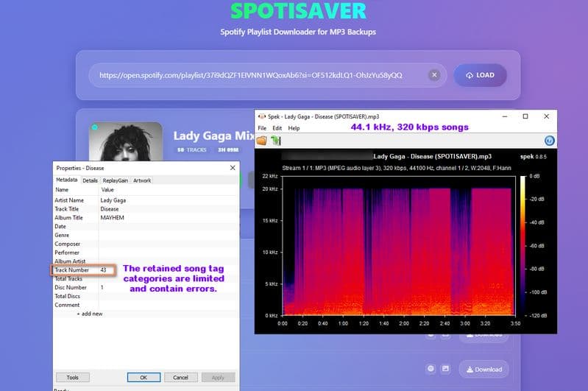Save the spectrogram via Spek's save icon

276,141
